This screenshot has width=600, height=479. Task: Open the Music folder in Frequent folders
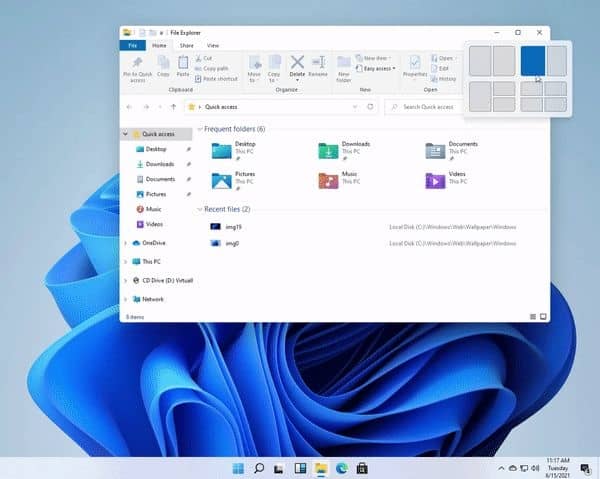tap(329, 181)
